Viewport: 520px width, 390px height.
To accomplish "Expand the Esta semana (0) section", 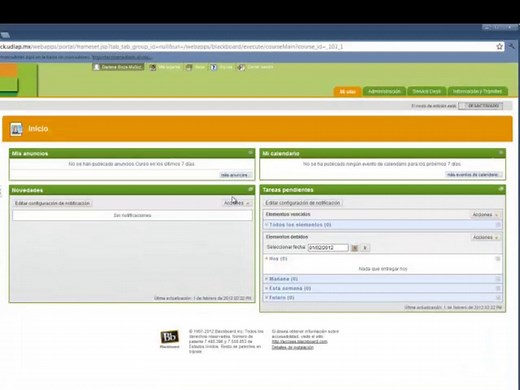I will pyautogui.click(x=288, y=288).
